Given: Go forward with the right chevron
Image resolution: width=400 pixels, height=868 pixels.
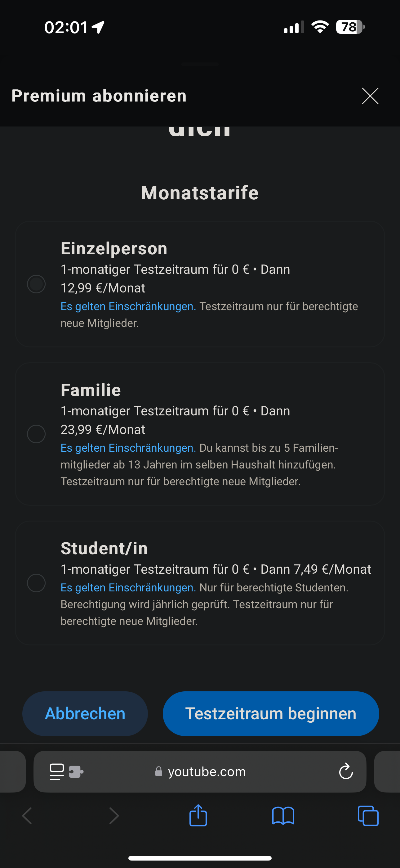Looking at the screenshot, I should tap(114, 816).
